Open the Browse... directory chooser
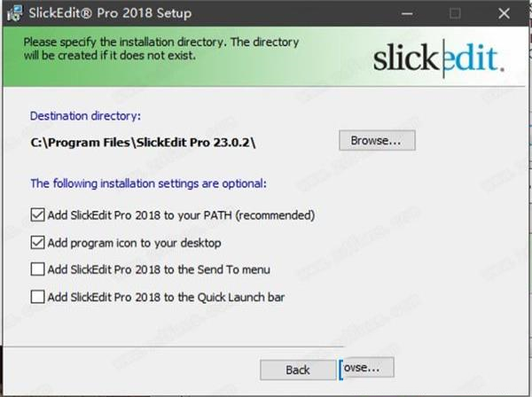Image resolution: width=532 pixels, height=397 pixels. point(377,140)
